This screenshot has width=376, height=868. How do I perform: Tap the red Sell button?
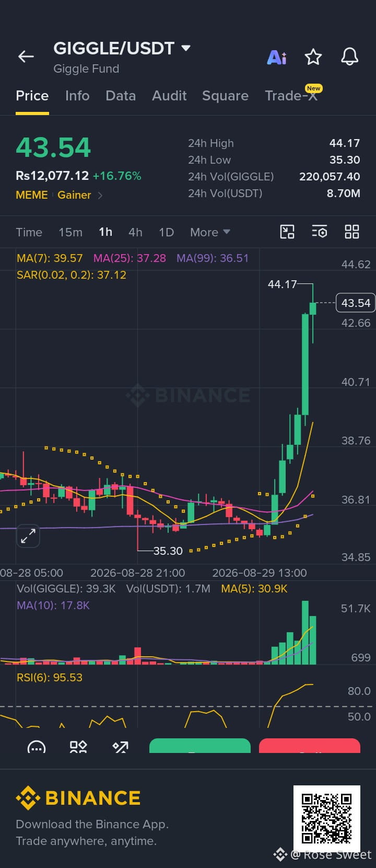click(310, 746)
